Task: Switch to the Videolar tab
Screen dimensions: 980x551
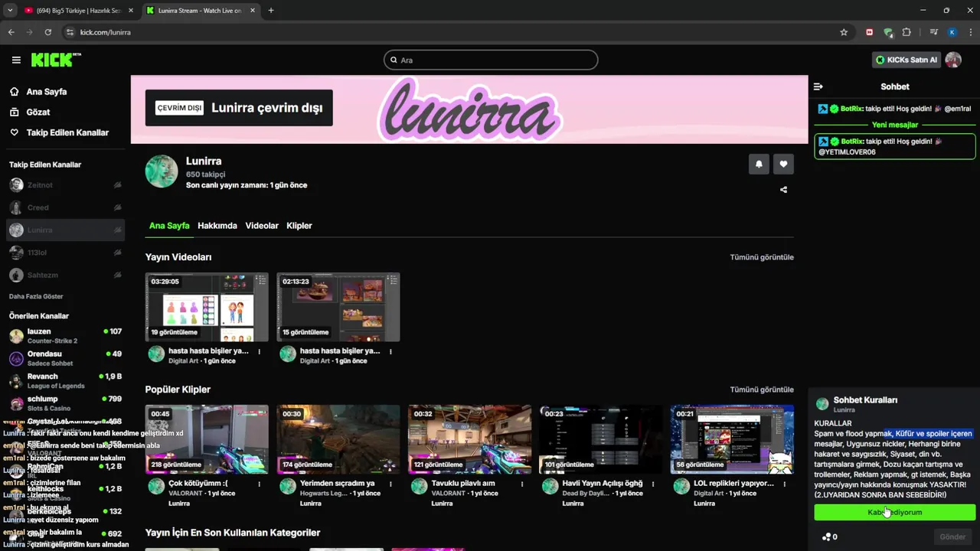Action: click(262, 226)
